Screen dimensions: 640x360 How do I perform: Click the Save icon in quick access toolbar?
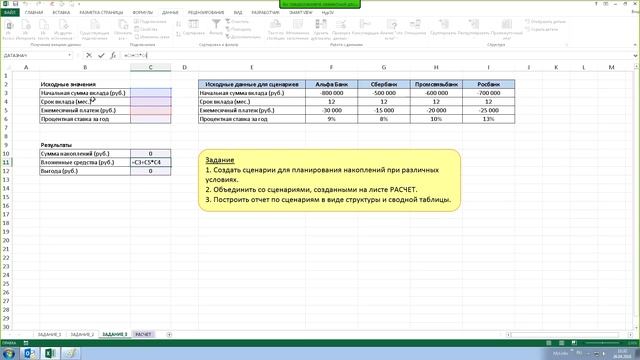[16, 4]
